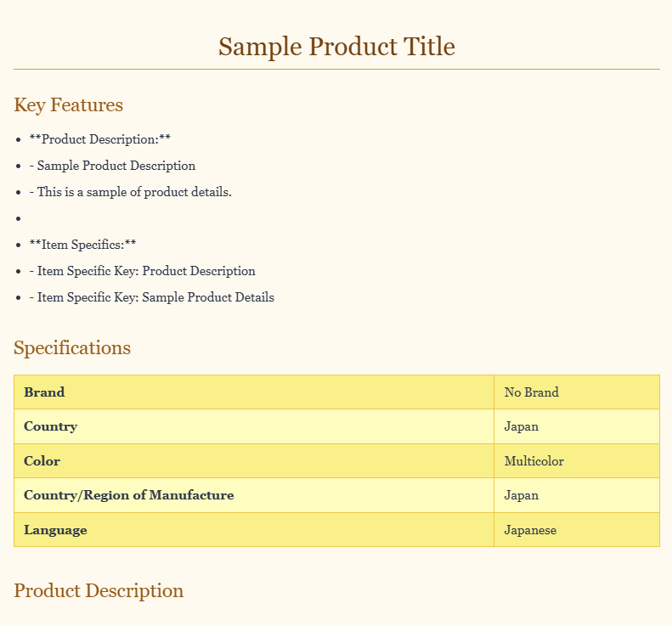Click the Japanese value cell
The height and width of the screenshot is (626, 672).
click(530, 530)
